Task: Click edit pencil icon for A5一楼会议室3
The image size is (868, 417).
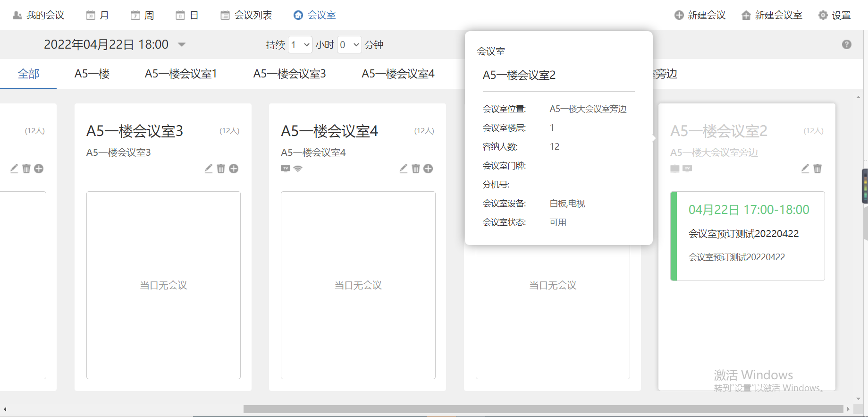Action: [x=209, y=169]
